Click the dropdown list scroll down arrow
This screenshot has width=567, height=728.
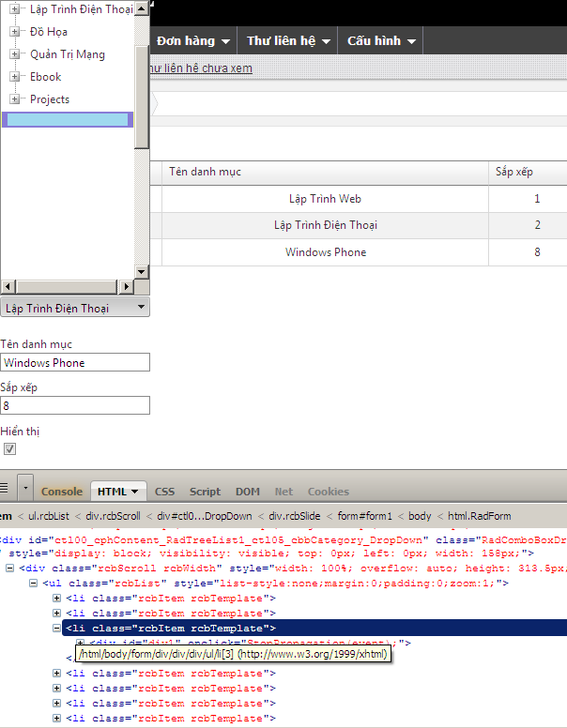click(142, 272)
